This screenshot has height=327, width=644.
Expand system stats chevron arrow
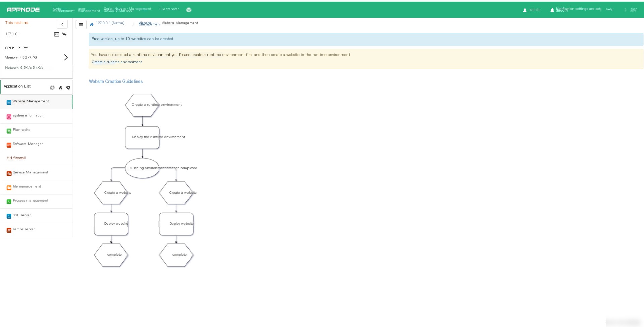(66, 57)
